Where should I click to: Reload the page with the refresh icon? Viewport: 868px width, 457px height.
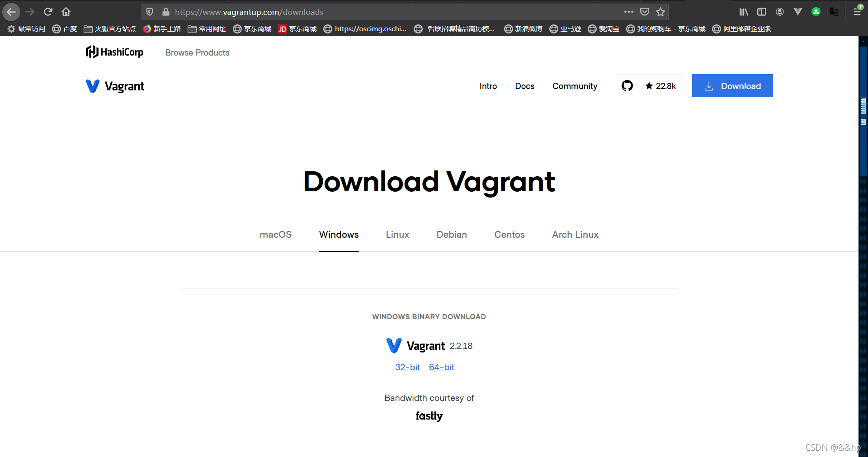tap(48, 12)
